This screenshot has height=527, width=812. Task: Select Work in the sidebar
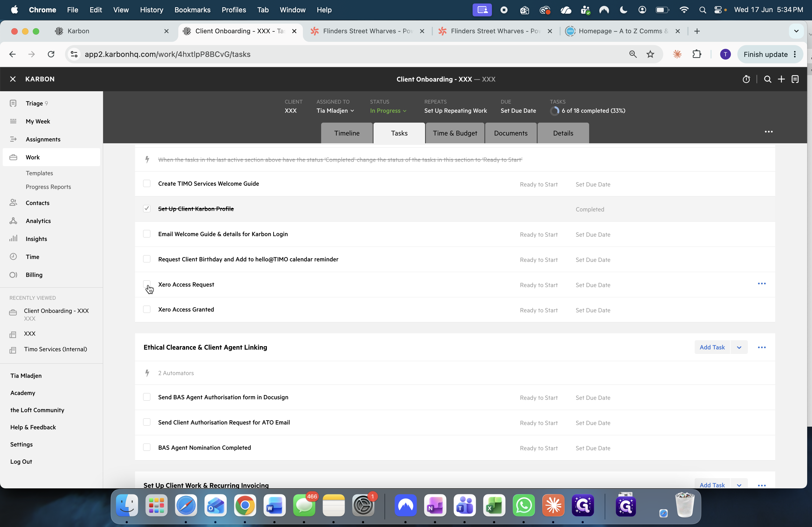(51, 157)
